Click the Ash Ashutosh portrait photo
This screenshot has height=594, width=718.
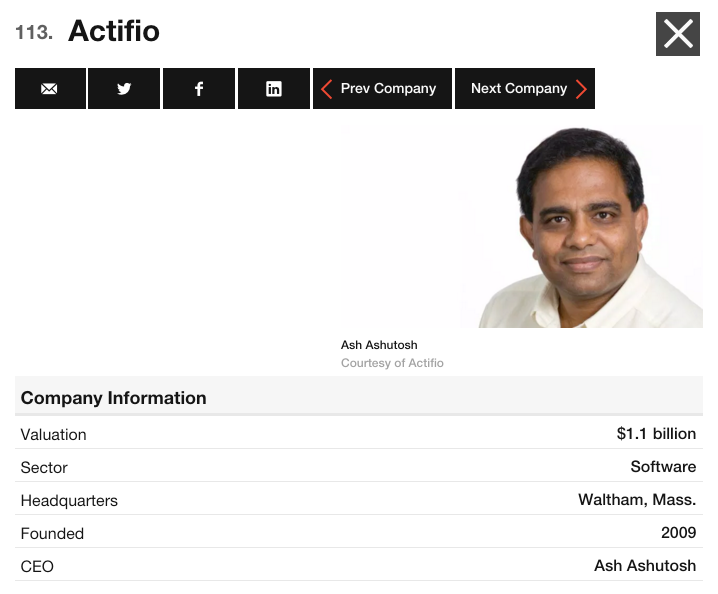[x=522, y=227]
